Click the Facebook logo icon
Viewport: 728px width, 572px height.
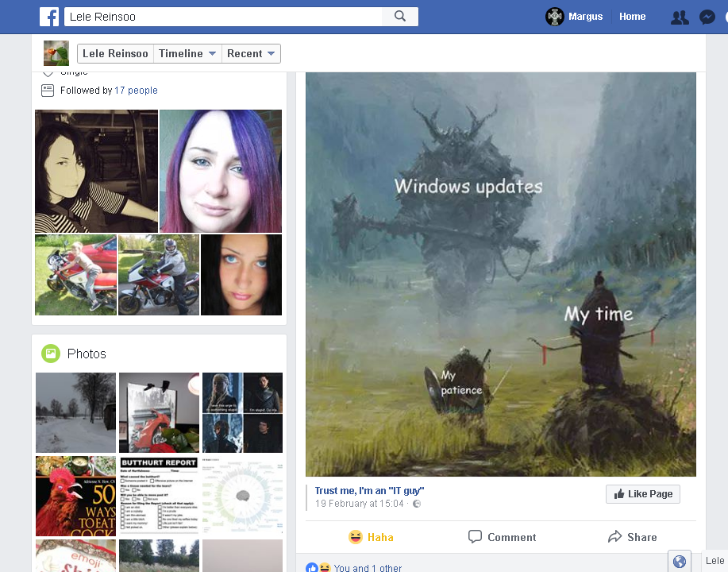click(49, 17)
